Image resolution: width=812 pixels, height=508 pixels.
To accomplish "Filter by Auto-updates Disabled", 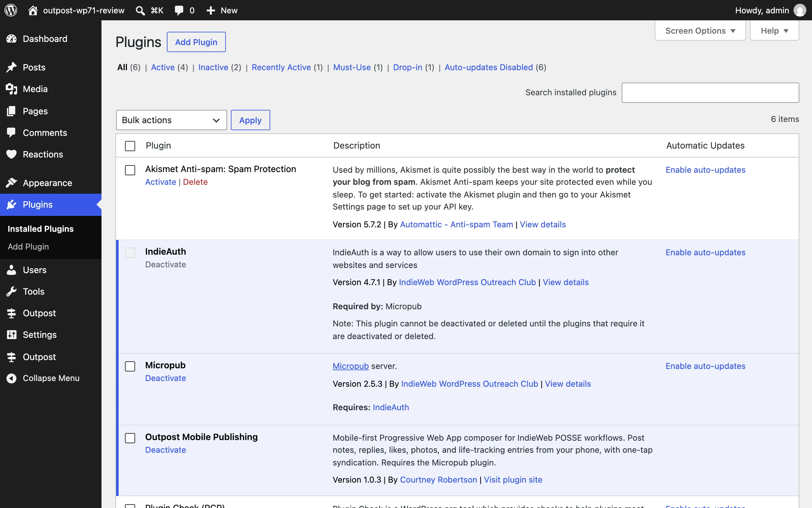I will point(488,67).
